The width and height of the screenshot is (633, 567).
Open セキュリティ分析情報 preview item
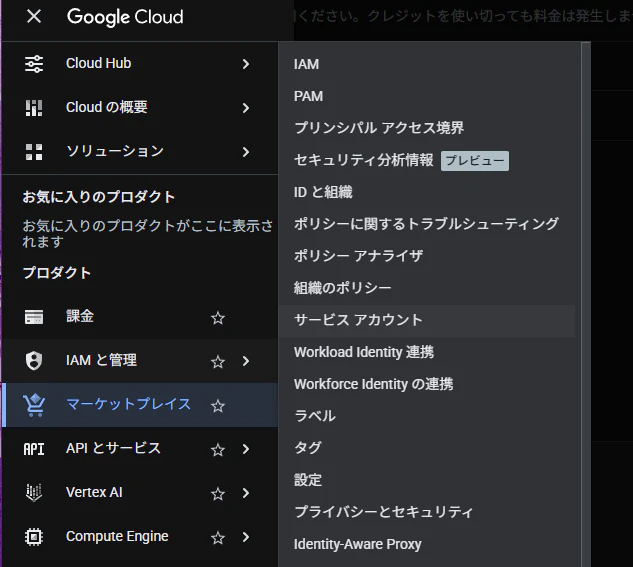click(427, 160)
